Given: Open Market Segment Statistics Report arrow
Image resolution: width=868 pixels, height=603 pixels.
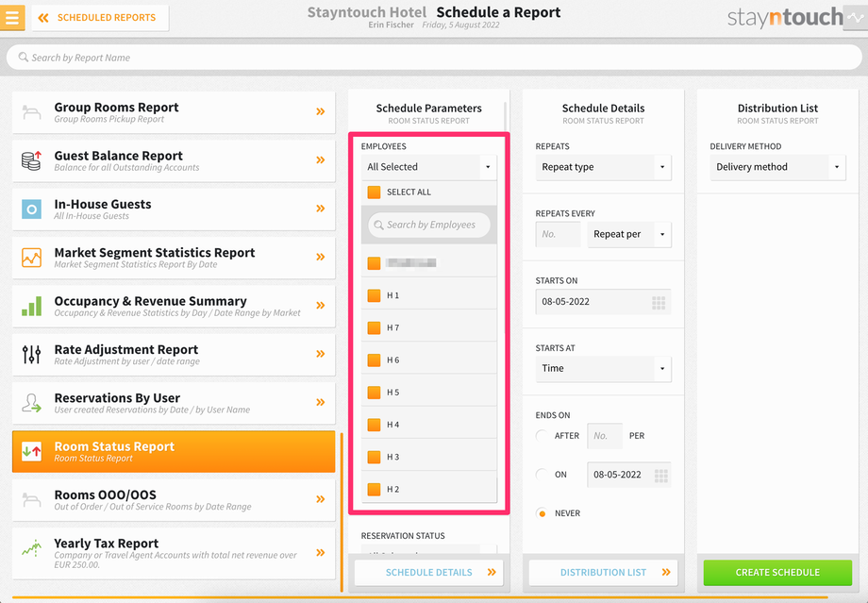Looking at the screenshot, I should pos(321,257).
